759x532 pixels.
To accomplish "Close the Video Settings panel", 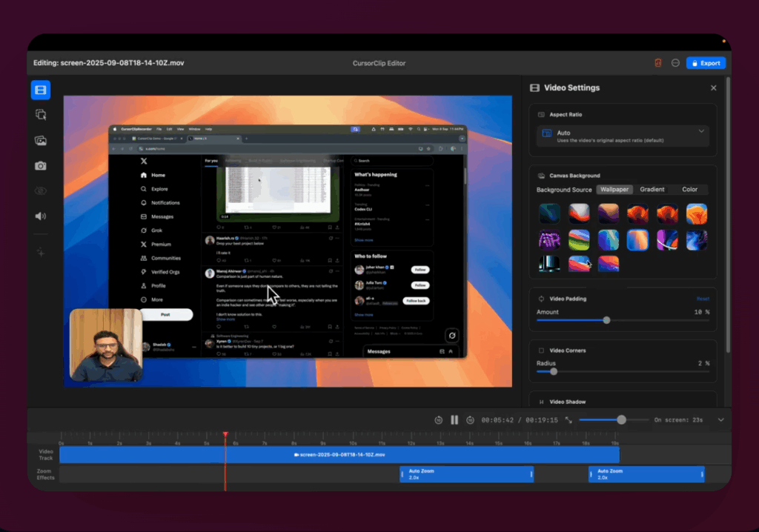I will [713, 87].
